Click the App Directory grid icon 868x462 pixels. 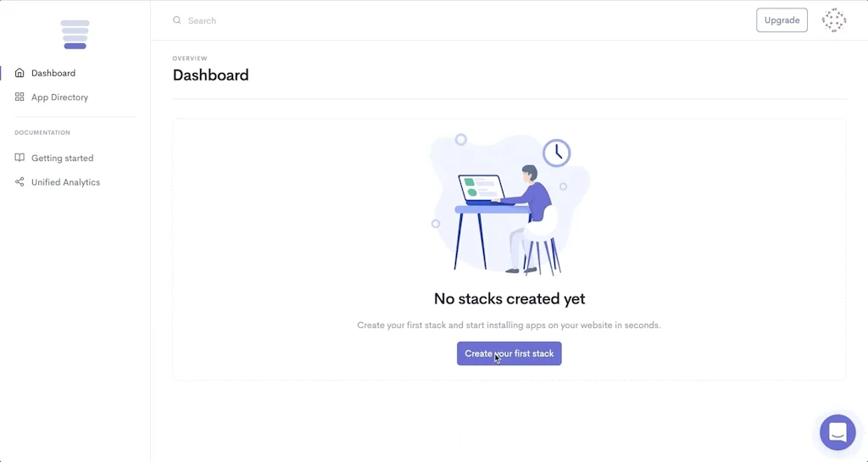tap(19, 97)
